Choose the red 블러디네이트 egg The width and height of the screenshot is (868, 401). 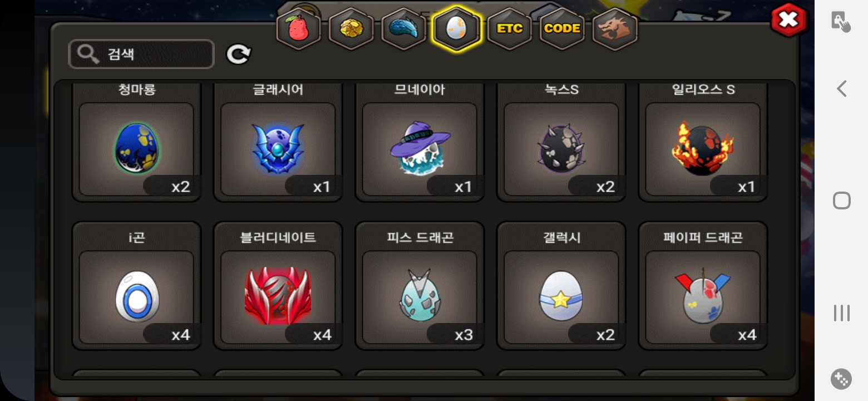pyautogui.click(x=278, y=297)
